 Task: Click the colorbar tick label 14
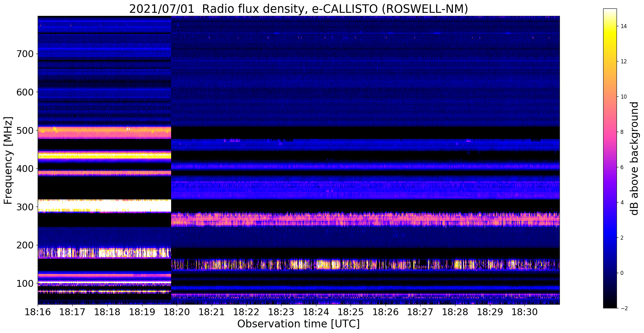pyautogui.click(x=624, y=26)
